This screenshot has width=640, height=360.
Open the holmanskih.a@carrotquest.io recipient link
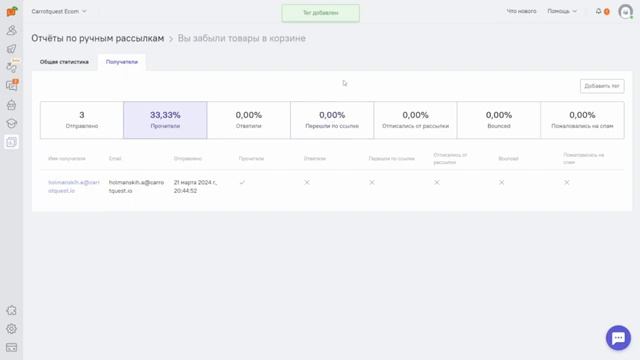74,187
